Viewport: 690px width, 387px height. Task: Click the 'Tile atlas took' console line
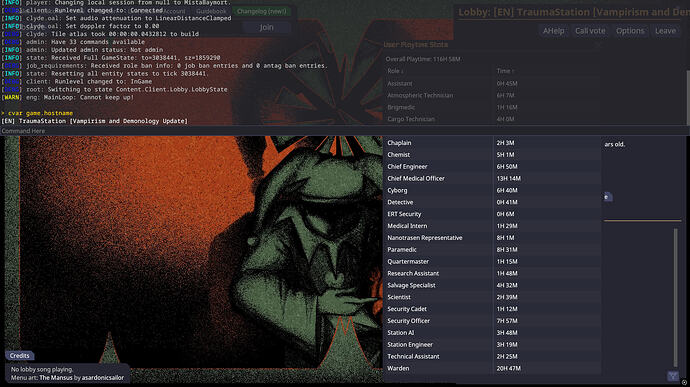click(x=100, y=34)
